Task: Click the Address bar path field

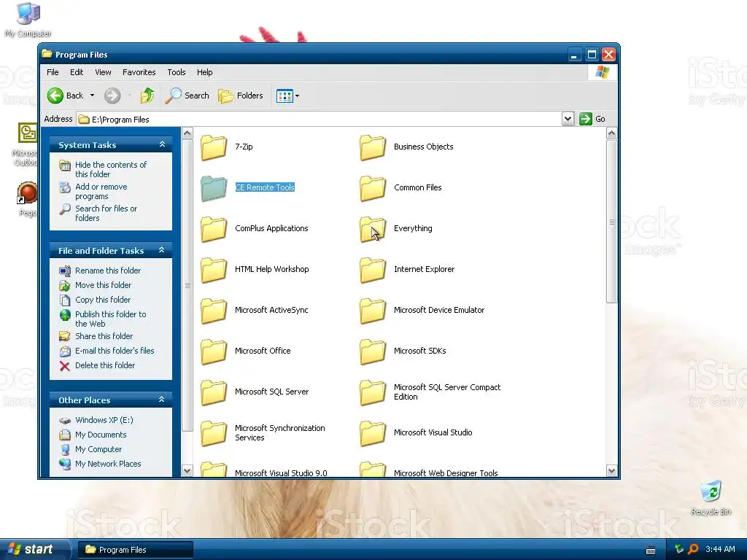Action: point(320,119)
